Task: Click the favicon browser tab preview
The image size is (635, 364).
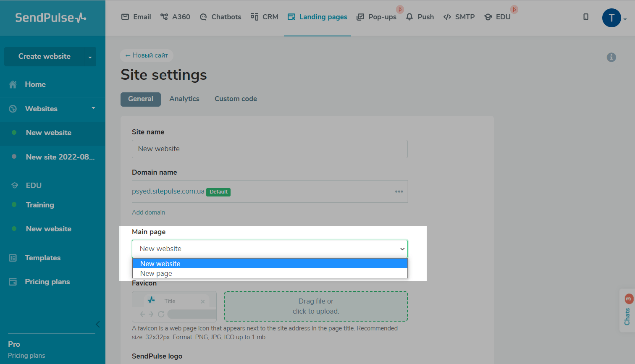Action: (174, 307)
